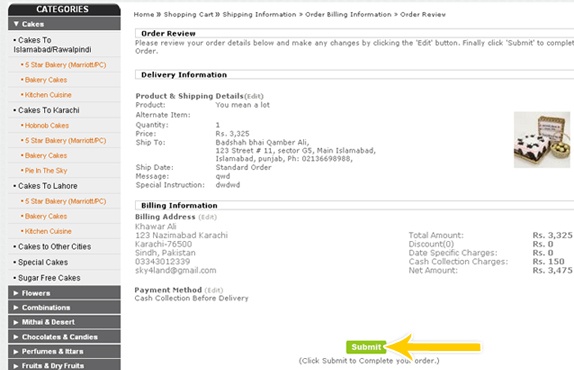Viewport: 574px width, 370px height.
Task: Edit the Billing Address
Action: tap(208, 217)
